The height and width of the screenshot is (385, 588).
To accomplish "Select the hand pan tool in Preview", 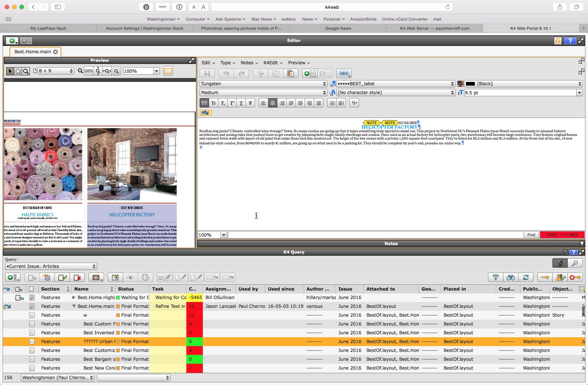I will point(18,71).
